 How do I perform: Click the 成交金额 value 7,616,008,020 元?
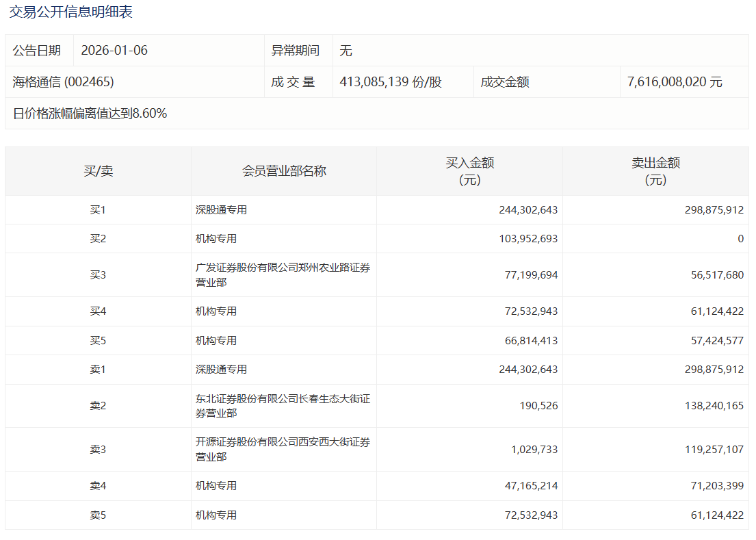[675, 82]
